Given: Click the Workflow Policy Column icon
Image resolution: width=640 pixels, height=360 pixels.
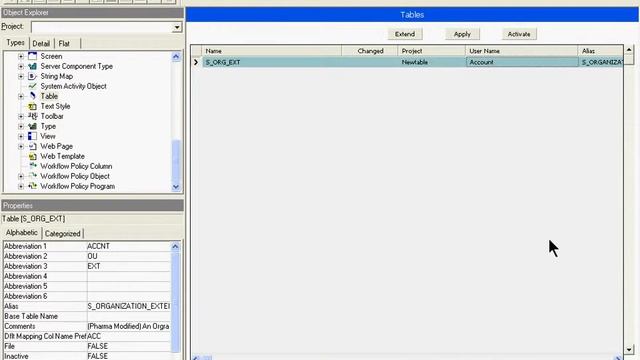Looking at the screenshot, I should coord(32,166).
